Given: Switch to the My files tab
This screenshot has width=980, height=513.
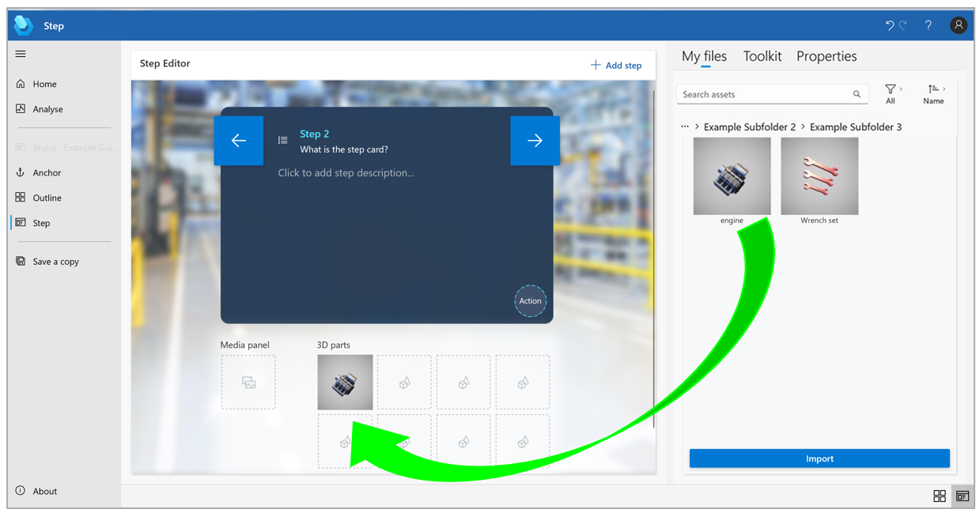Looking at the screenshot, I should (x=704, y=56).
